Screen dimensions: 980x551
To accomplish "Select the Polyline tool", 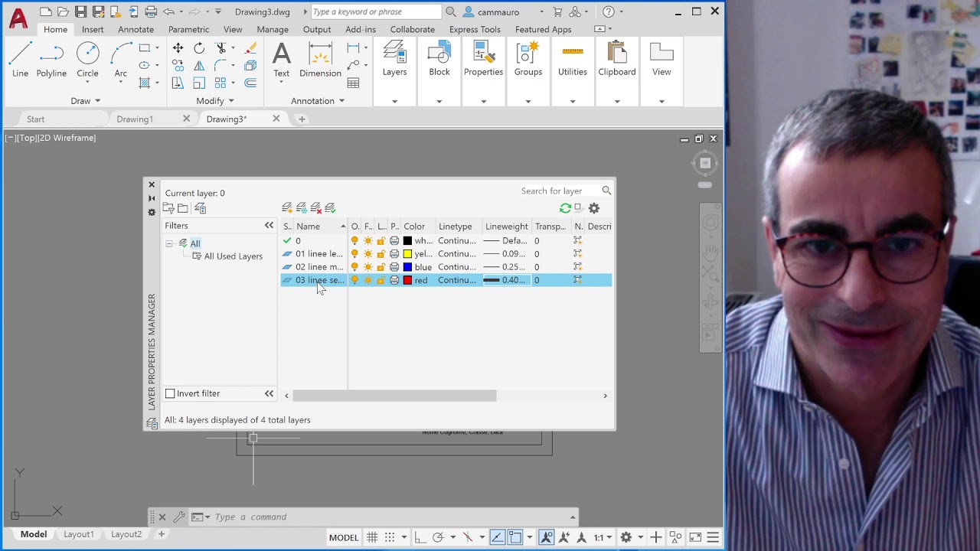I will click(51, 60).
